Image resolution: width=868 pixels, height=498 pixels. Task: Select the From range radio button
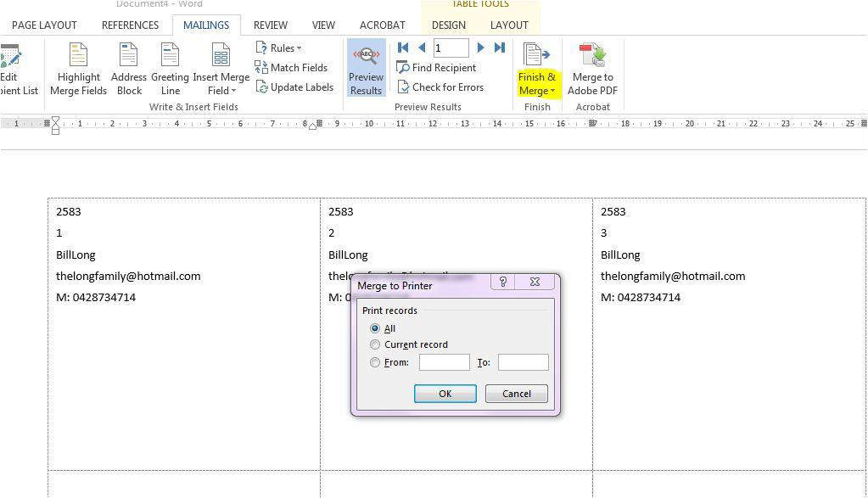[x=375, y=362]
